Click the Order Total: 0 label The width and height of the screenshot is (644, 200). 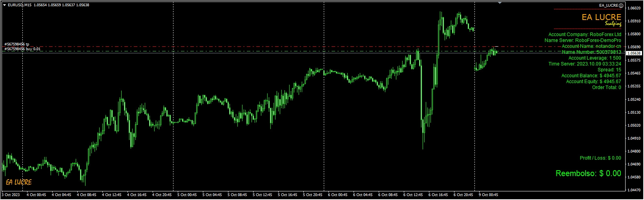click(x=606, y=87)
